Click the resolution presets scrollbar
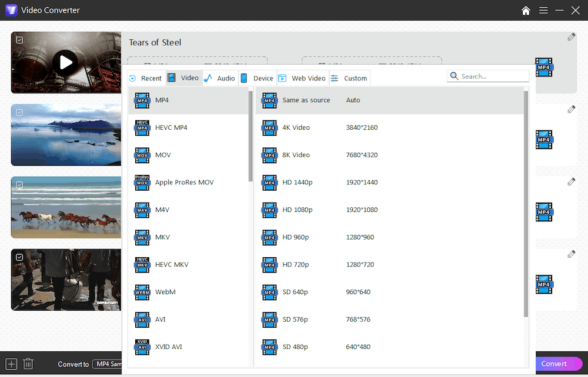Screen dimensions: 588x377 click(x=526, y=204)
